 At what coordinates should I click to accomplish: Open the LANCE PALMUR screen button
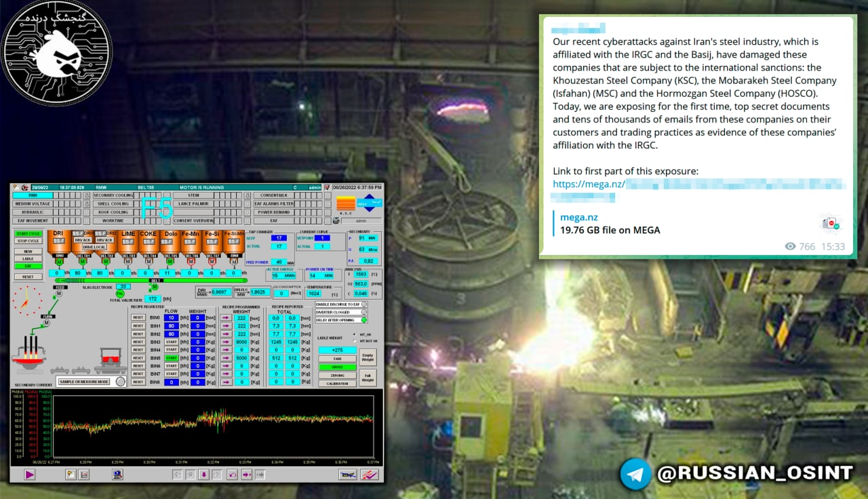pyautogui.click(x=193, y=203)
